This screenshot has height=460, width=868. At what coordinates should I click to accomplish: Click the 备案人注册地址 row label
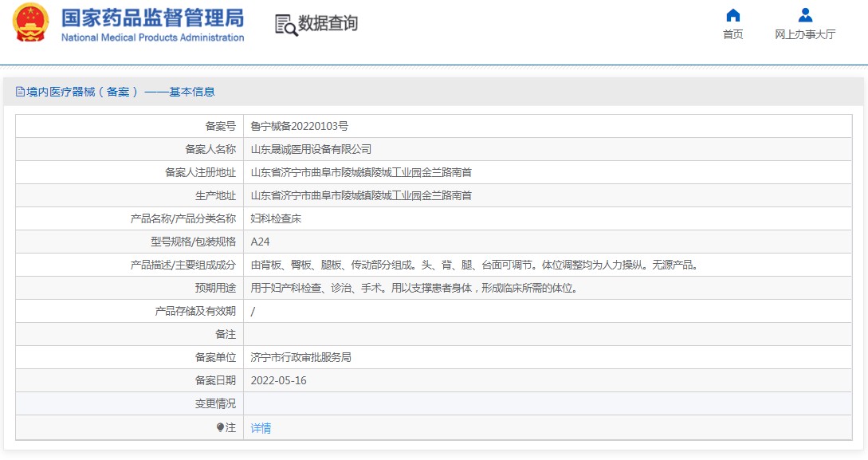pos(200,173)
